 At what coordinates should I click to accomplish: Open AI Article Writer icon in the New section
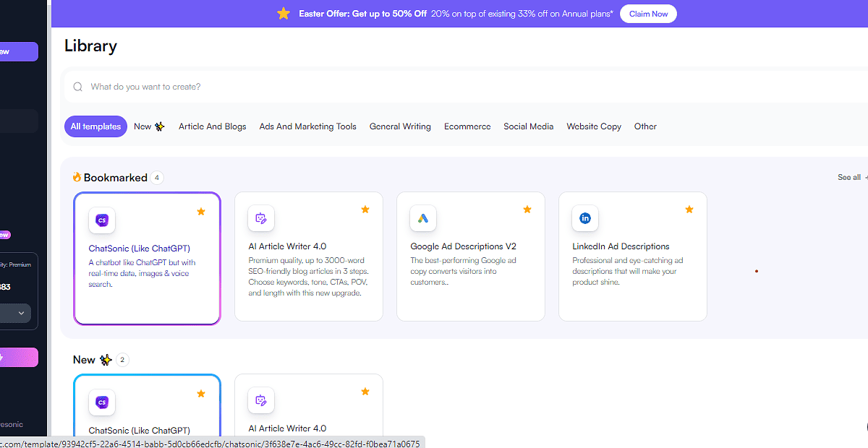tap(261, 400)
